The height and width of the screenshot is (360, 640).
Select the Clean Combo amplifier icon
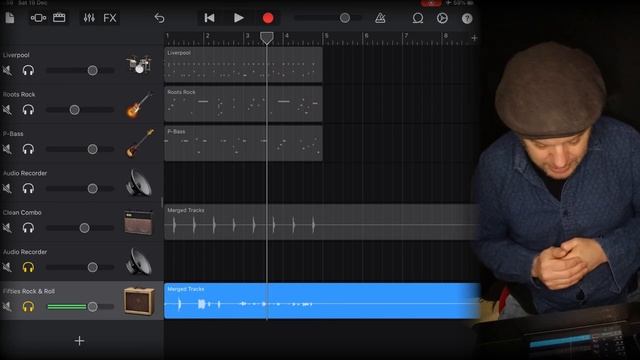[138, 222]
